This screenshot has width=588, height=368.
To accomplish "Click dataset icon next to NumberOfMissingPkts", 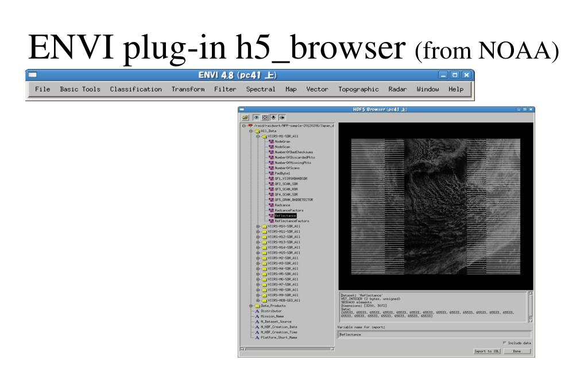I will coord(272,163).
